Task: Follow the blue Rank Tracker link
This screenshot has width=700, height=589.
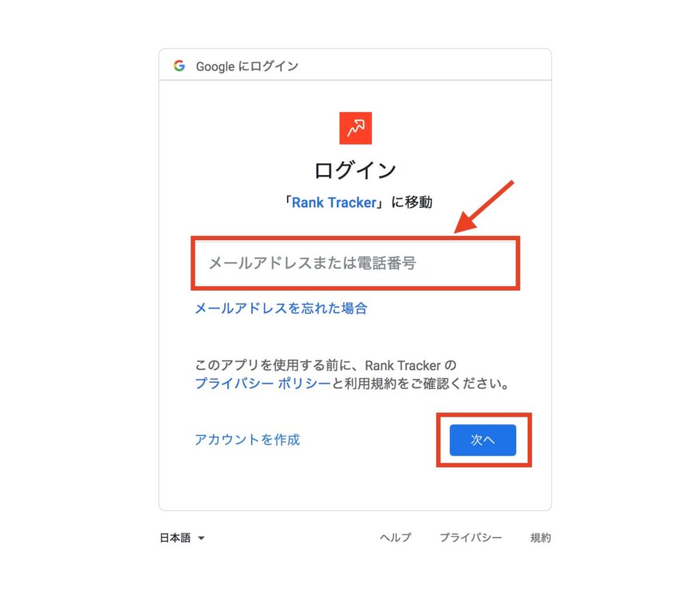Action: pyautogui.click(x=334, y=202)
